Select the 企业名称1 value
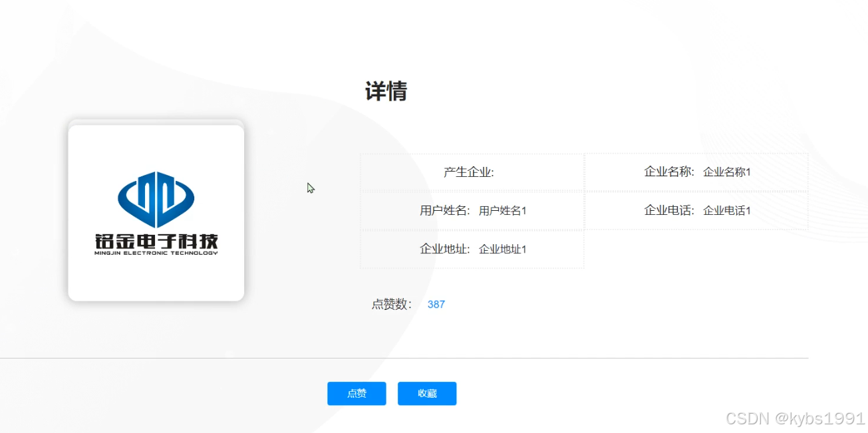 coord(727,172)
